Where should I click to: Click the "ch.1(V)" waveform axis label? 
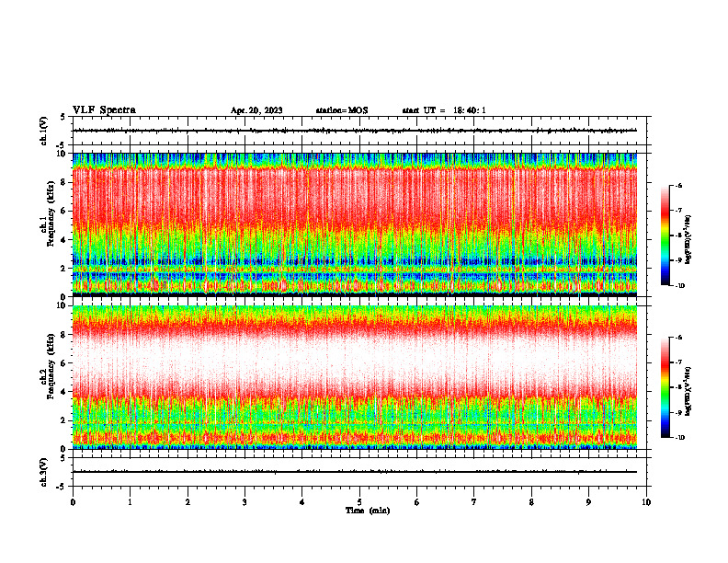pos(43,131)
